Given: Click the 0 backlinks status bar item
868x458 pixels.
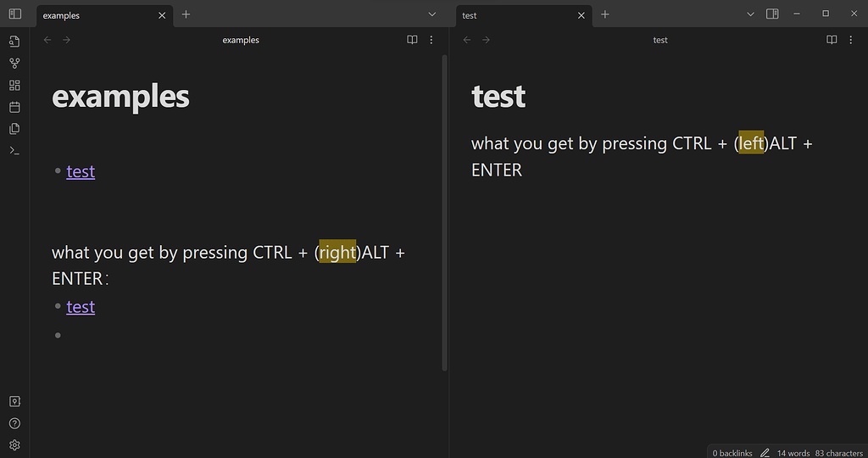Looking at the screenshot, I should 733,453.
